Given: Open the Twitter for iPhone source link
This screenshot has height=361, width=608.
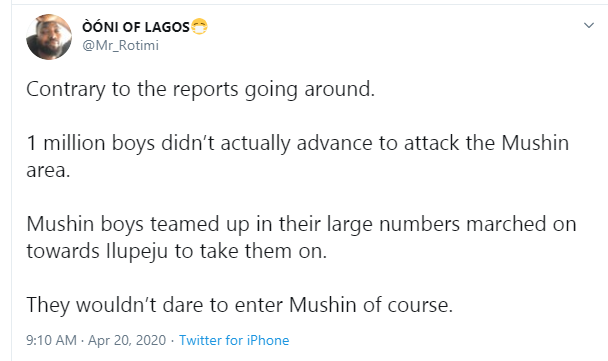Looking at the screenshot, I should click(x=234, y=340).
